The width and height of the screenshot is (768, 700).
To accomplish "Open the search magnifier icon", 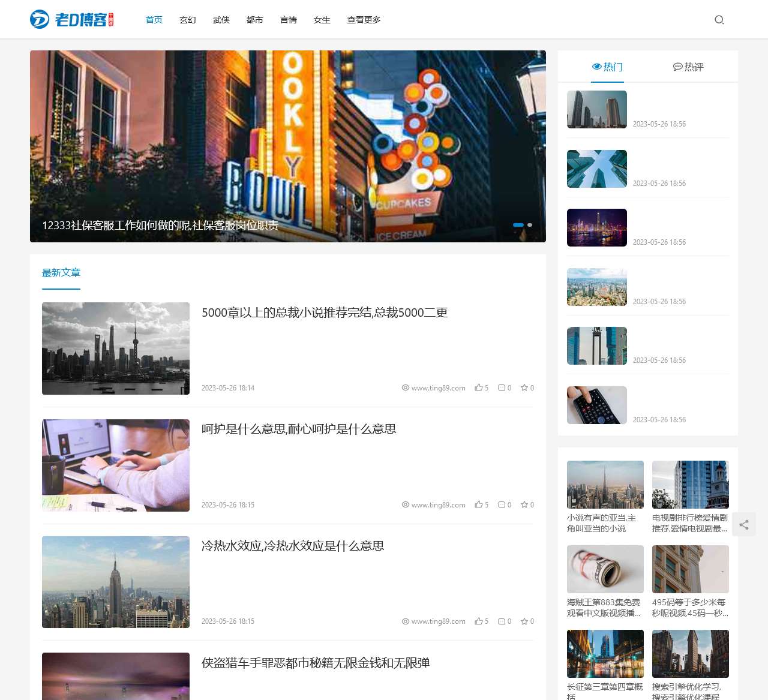I will coord(719,20).
